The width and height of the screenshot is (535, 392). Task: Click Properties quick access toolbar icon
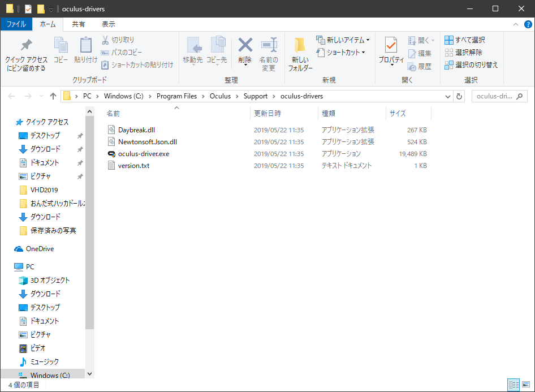pyautogui.click(x=28, y=9)
